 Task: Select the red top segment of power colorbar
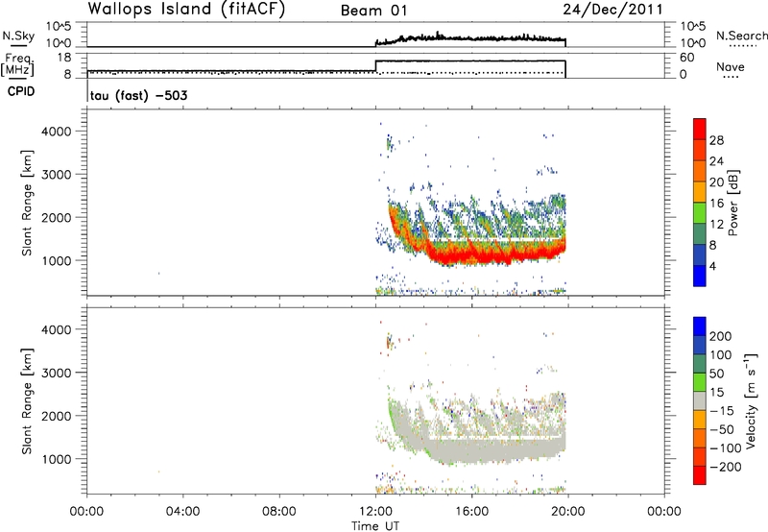click(700, 130)
